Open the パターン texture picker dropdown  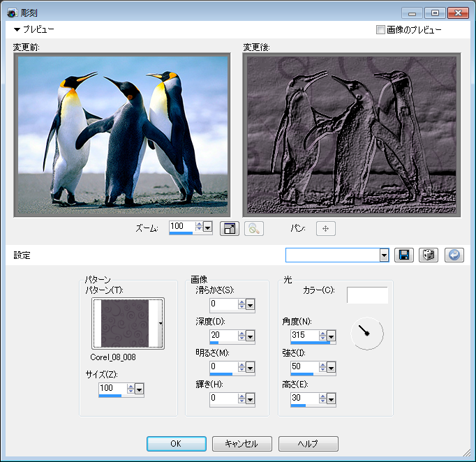click(x=161, y=324)
